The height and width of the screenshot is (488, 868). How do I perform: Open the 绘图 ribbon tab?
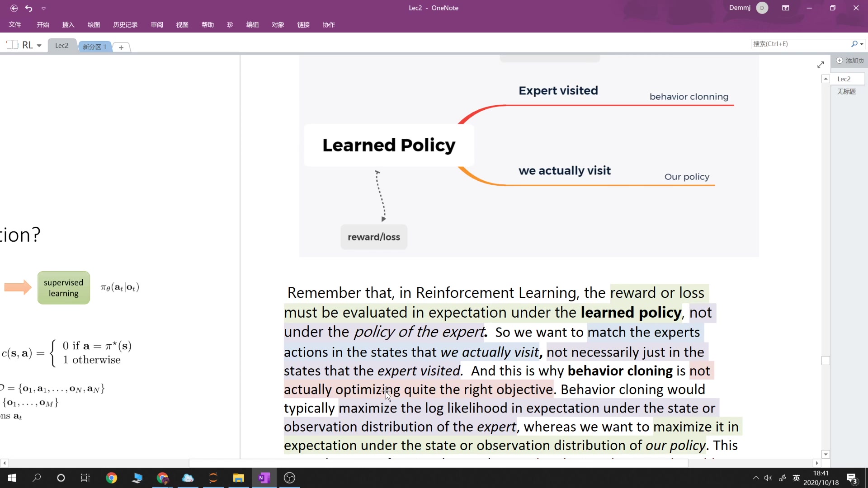(94, 24)
